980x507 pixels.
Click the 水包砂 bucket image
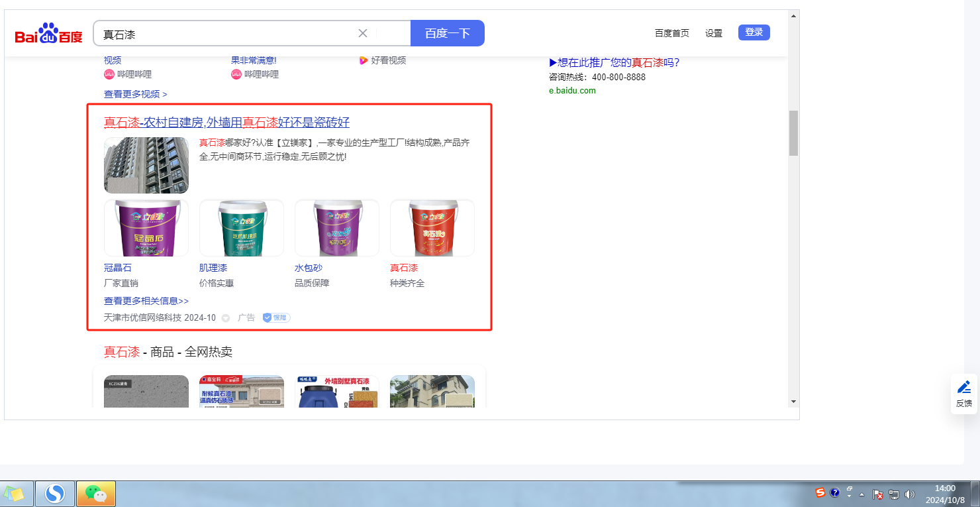[x=337, y=228]
